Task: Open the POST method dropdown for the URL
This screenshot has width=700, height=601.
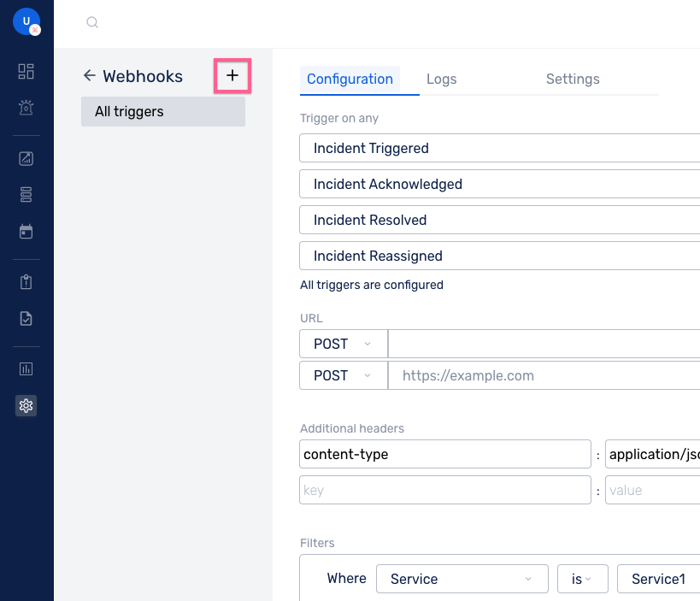Action: pyautogui.click(x=342, y=344)
